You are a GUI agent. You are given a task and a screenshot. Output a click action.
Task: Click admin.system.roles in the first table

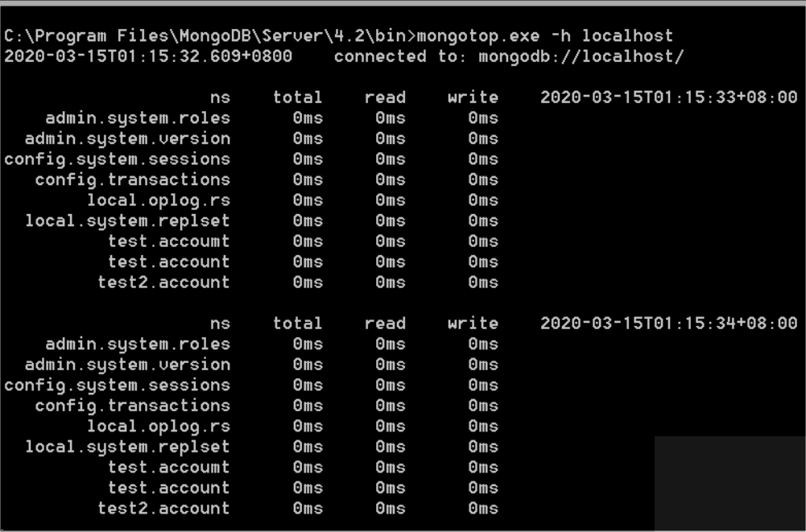pyautogui.click(x=137, y=118)
